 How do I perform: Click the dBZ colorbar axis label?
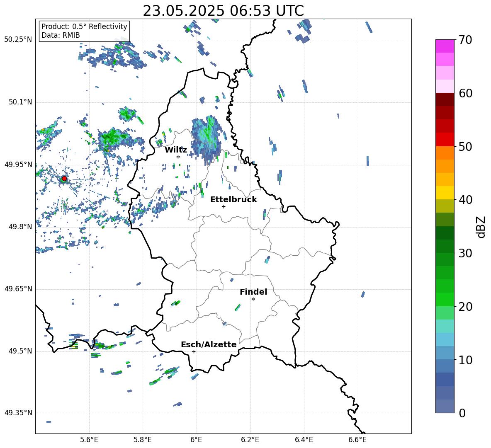tap(481, 227)
